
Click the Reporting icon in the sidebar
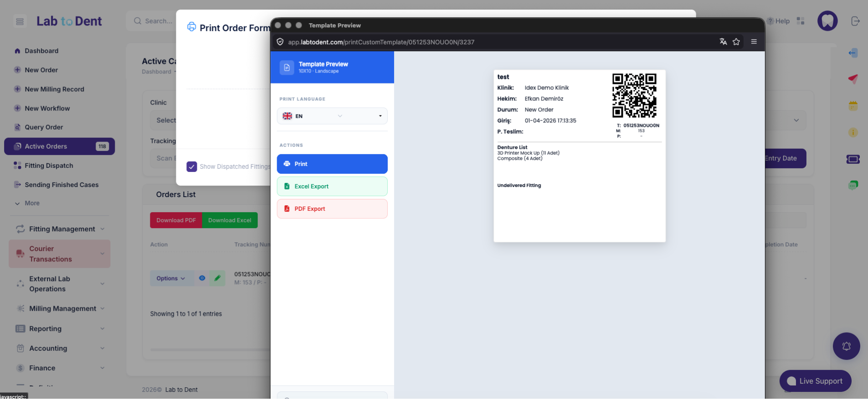(20, 328)
